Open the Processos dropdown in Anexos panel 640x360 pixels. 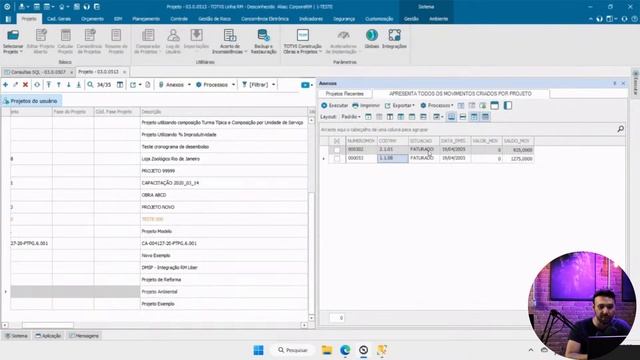click(x=437, y=105)
